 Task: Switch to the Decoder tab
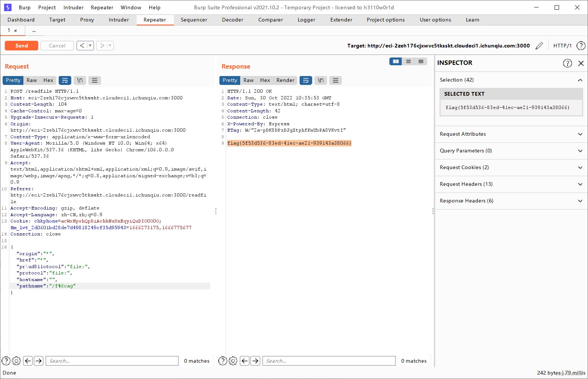click(x=233, y=20)
